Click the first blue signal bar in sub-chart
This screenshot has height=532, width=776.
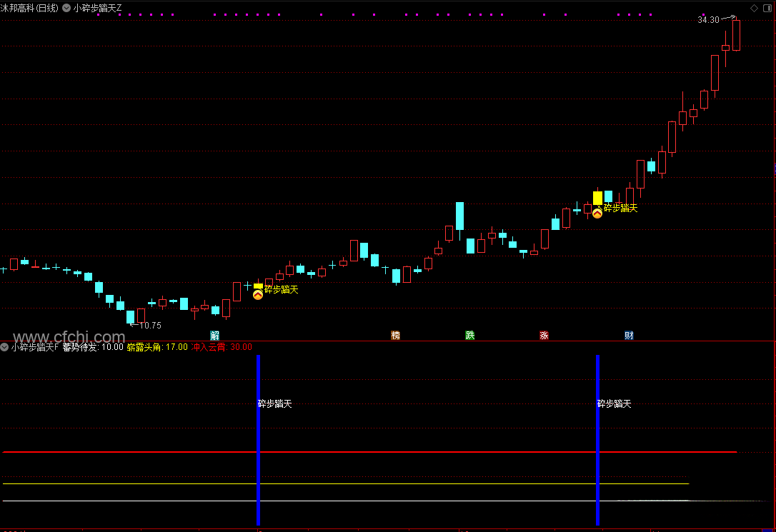point(259,440)
